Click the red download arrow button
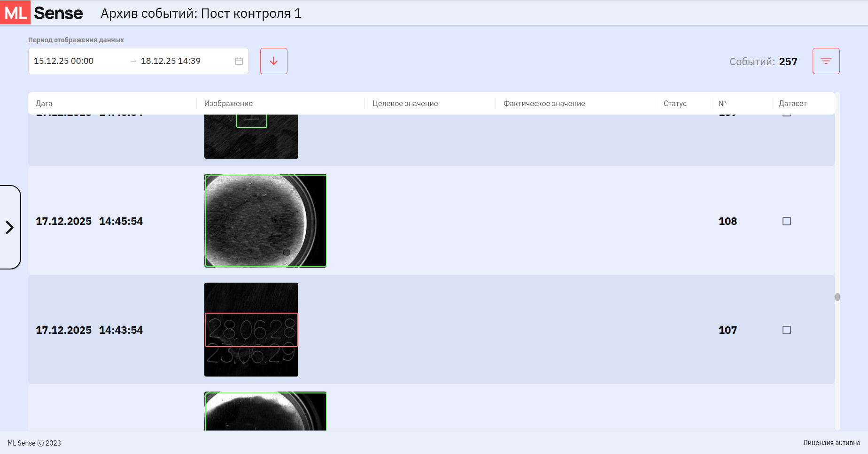Viewport: 868px width, 454px height. tap(274, 61)
